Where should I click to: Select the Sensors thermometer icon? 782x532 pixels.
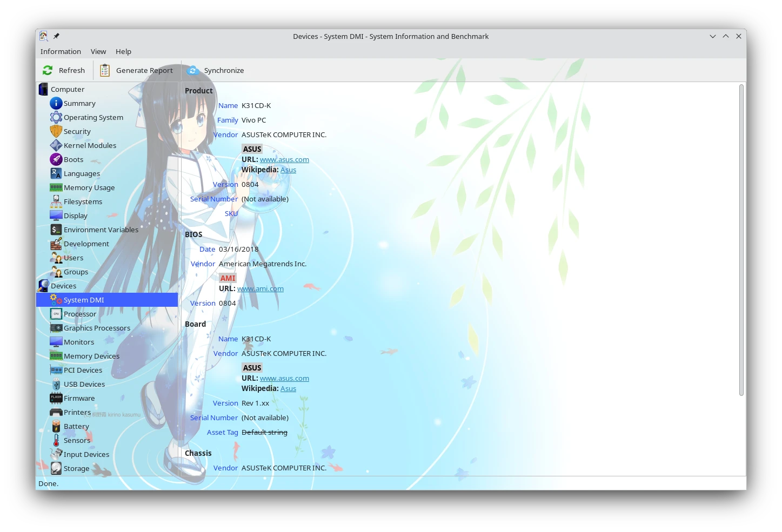click(56, 440)
